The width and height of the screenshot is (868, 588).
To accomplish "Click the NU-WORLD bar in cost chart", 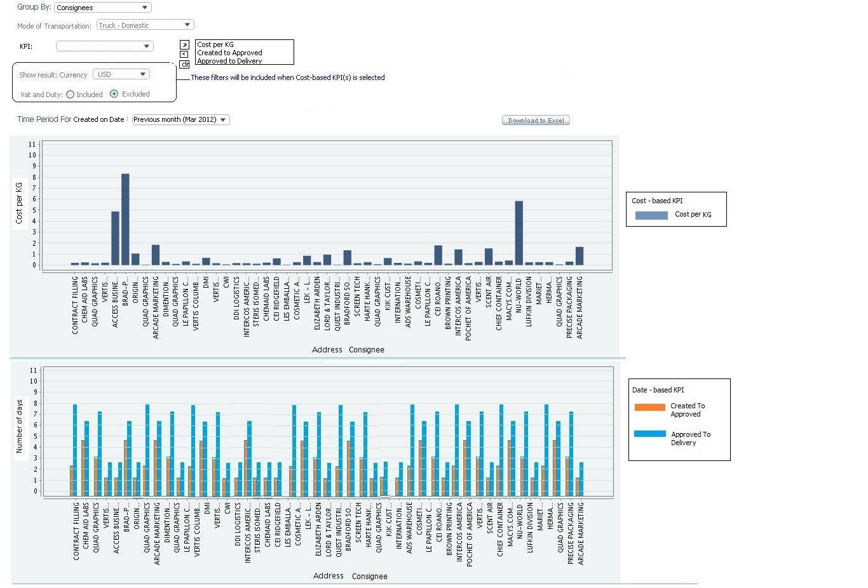I will [519, 233].
